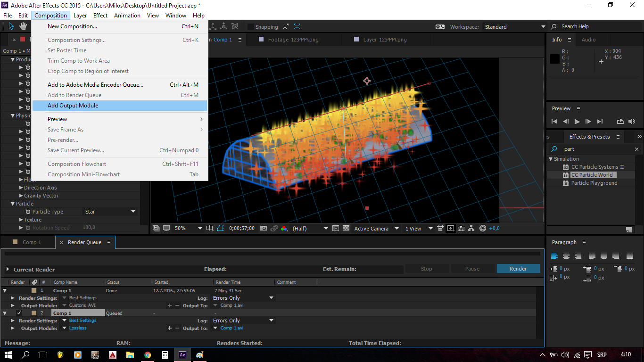Choose New Composition... from menu

click(x=120, y=26)
